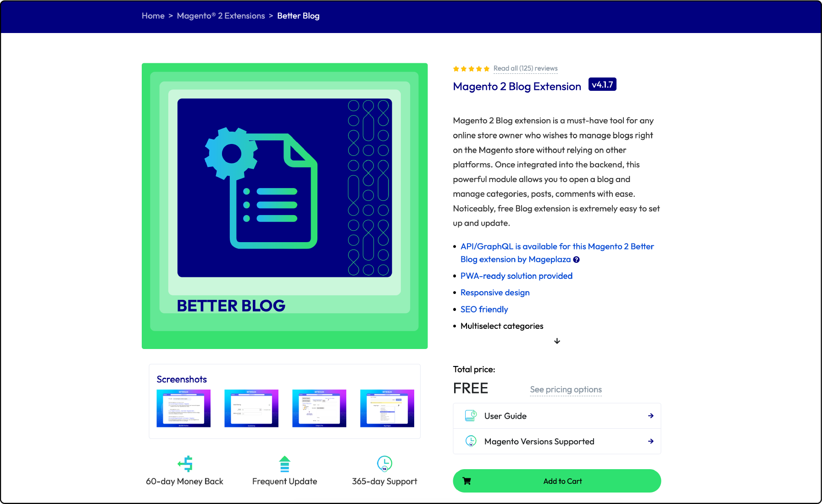
Task: Click the Screenshots heading
Action: coord(182,379)
